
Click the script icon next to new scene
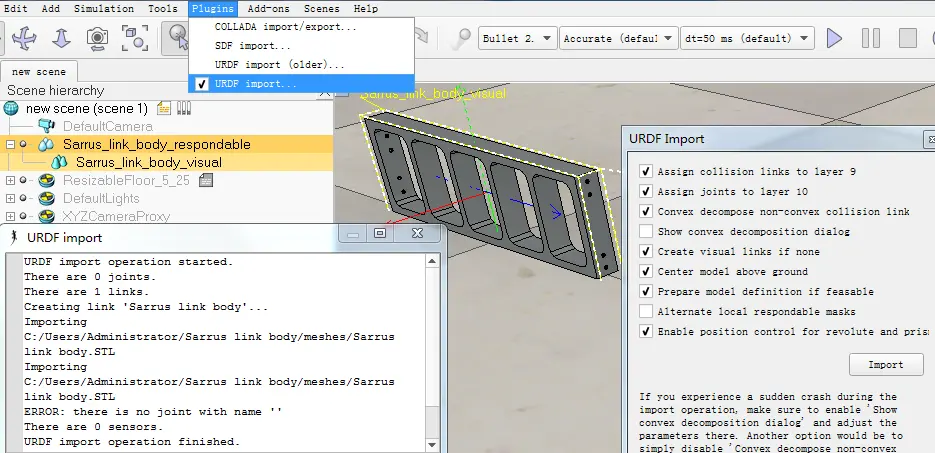pos(164,108)
